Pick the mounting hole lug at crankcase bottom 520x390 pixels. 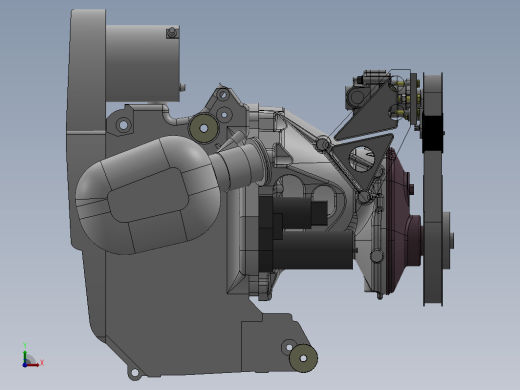135,372
